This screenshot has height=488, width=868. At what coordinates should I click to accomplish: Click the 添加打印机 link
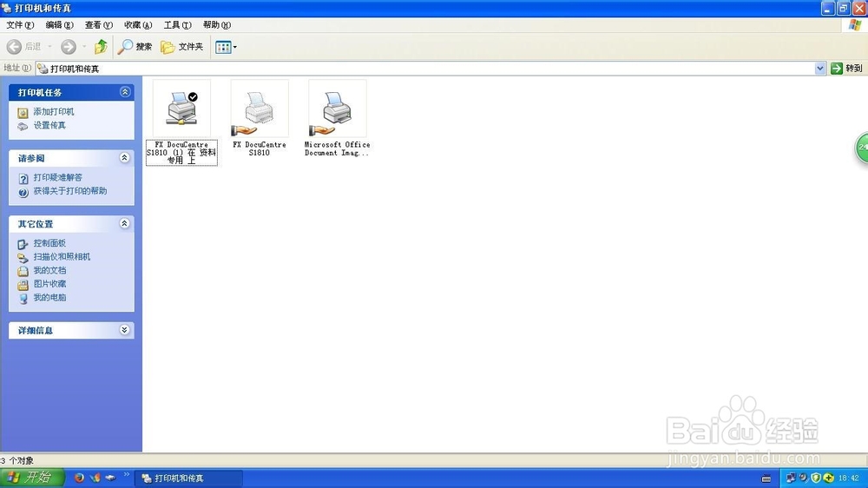coord(54,112)
